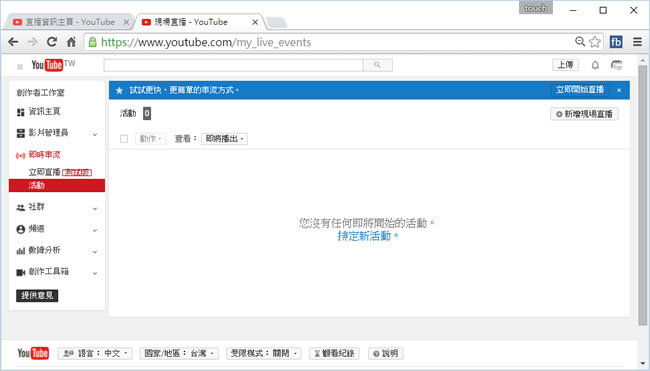Switch to the 現場直播 - YouTube tab
Image resolution: width=650 pixels, height=371 pixels.
[x=199, y=22]
